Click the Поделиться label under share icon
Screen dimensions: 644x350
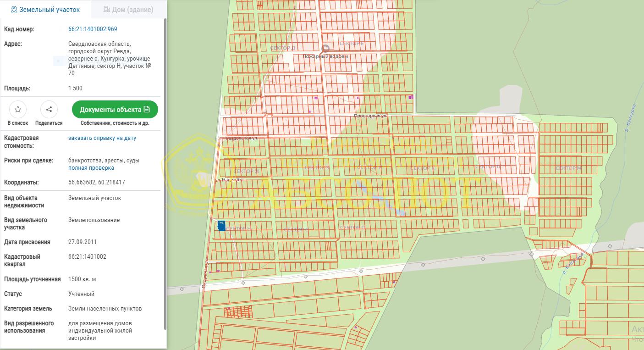tap(49, 123)
